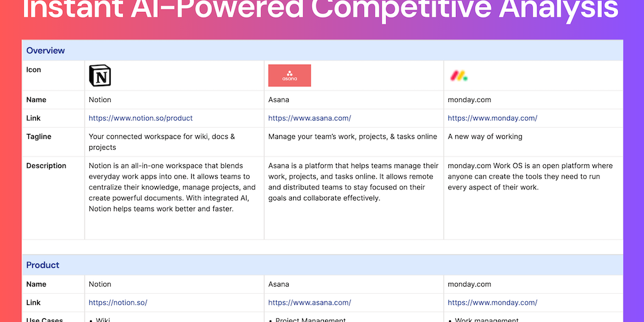This screenshot has height=322, width=644.
Task: Open the notion.so/product link
Action: coord(140,118)
